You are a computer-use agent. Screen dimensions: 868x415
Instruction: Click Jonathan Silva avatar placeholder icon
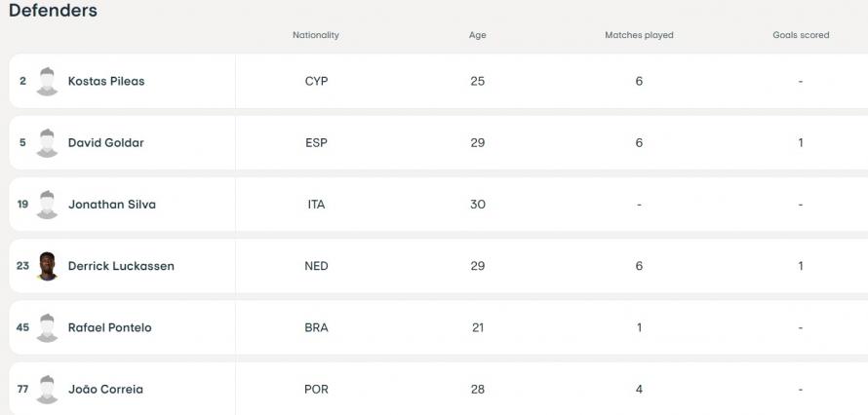pyautogui.click(x=47, y=205)
